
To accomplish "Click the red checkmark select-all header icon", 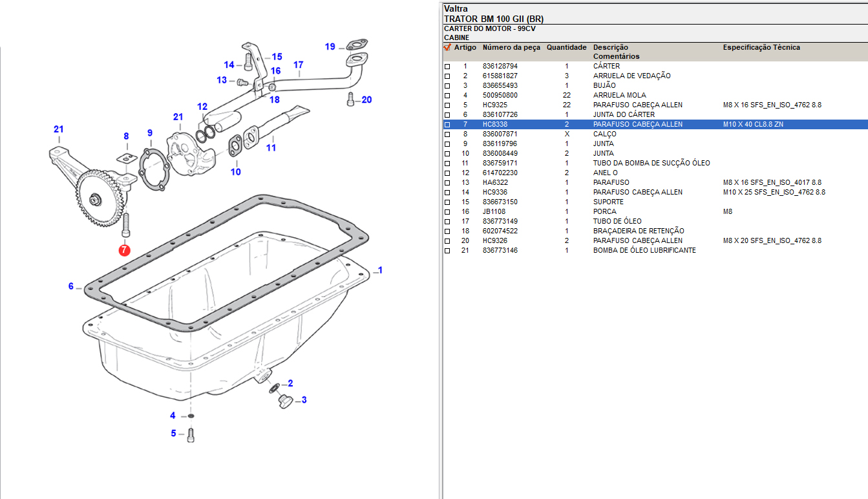I will point(447,47).
